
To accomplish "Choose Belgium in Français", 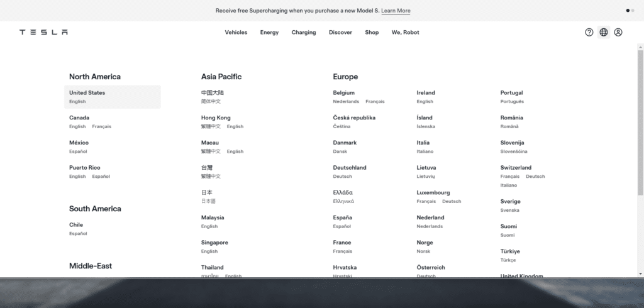I will coord(375,101).
